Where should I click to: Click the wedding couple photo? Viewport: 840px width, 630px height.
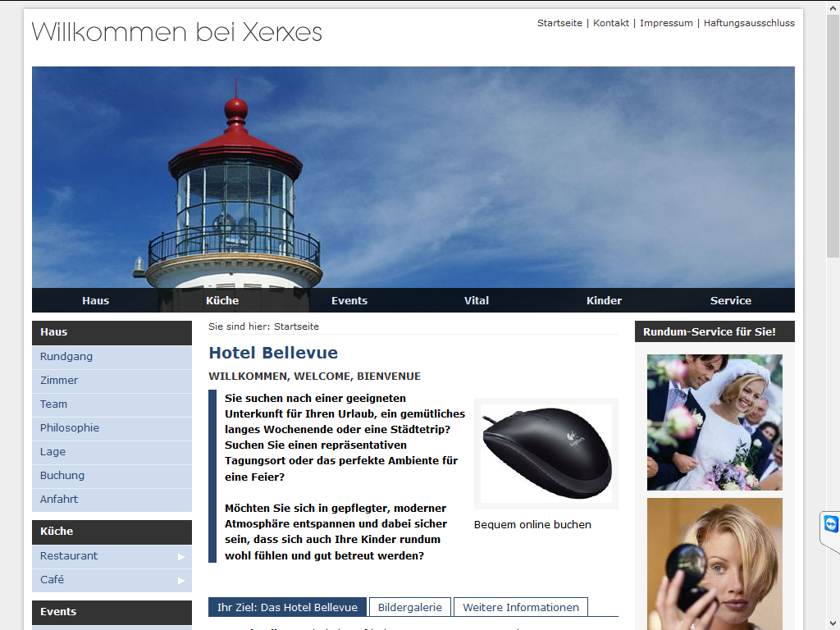click(x=714, y=422)
